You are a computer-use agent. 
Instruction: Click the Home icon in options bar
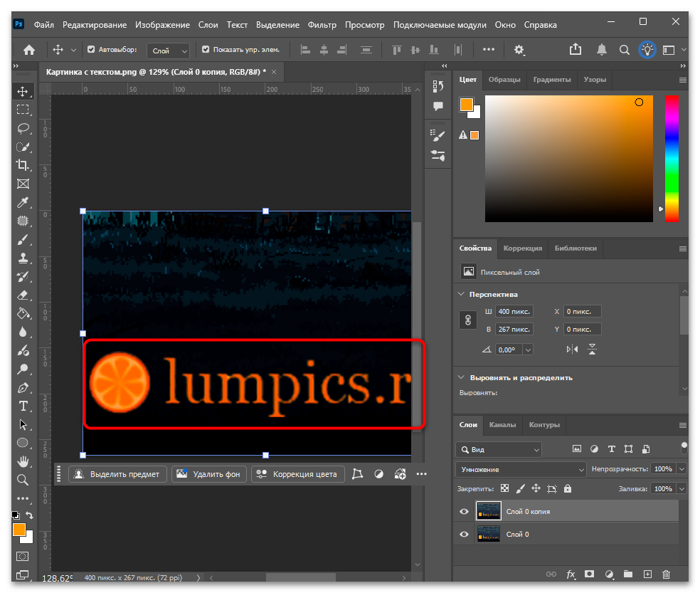tap(29, 50)
